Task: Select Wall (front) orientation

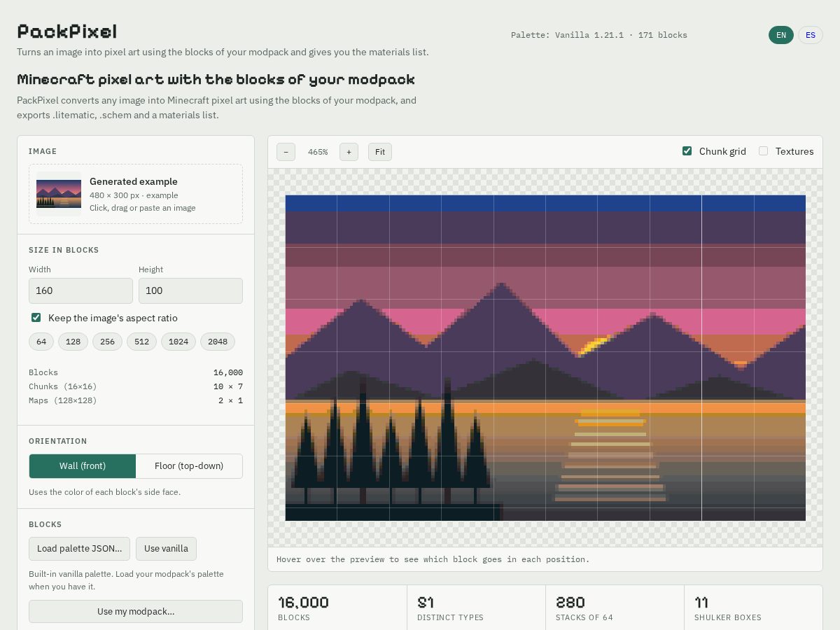Action: [x=83, y=466]
